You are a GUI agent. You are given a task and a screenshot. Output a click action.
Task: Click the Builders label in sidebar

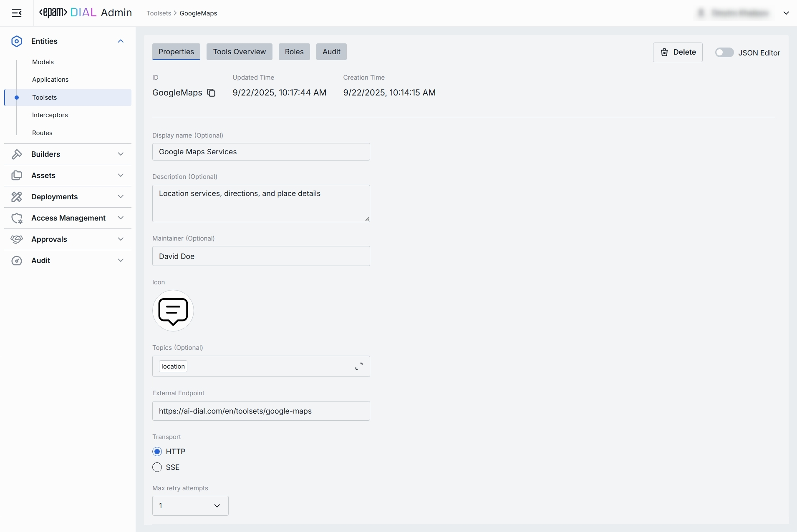point(46,154)
